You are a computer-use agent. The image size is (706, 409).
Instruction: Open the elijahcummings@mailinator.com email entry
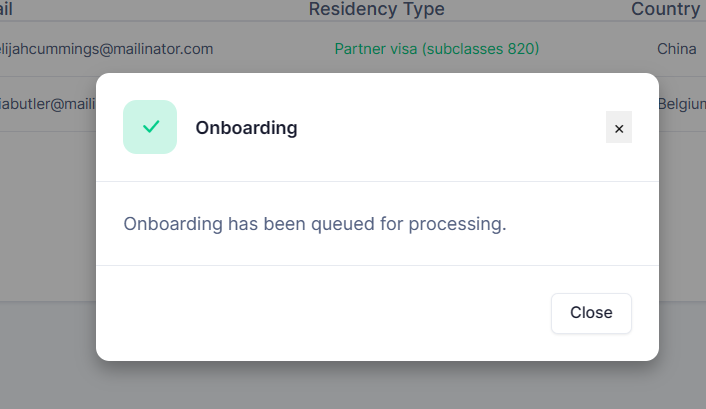point(106,49)
